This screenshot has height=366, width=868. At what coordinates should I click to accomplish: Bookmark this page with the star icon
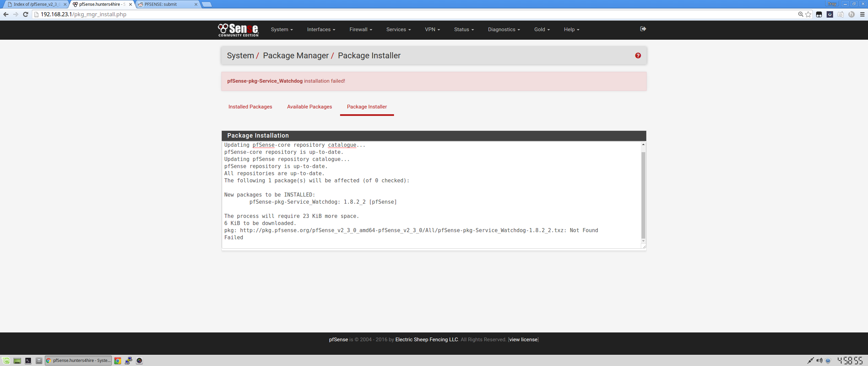click(808, 14)
